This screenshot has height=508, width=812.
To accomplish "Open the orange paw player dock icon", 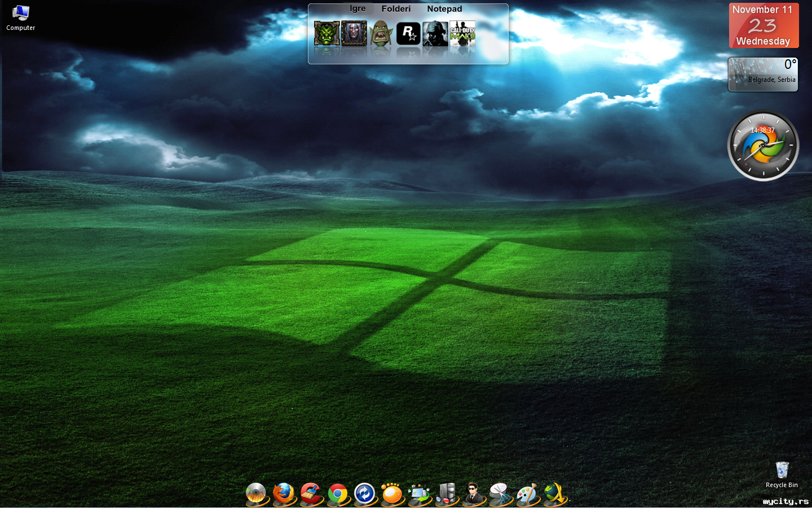I will click(x=392, y=494).
